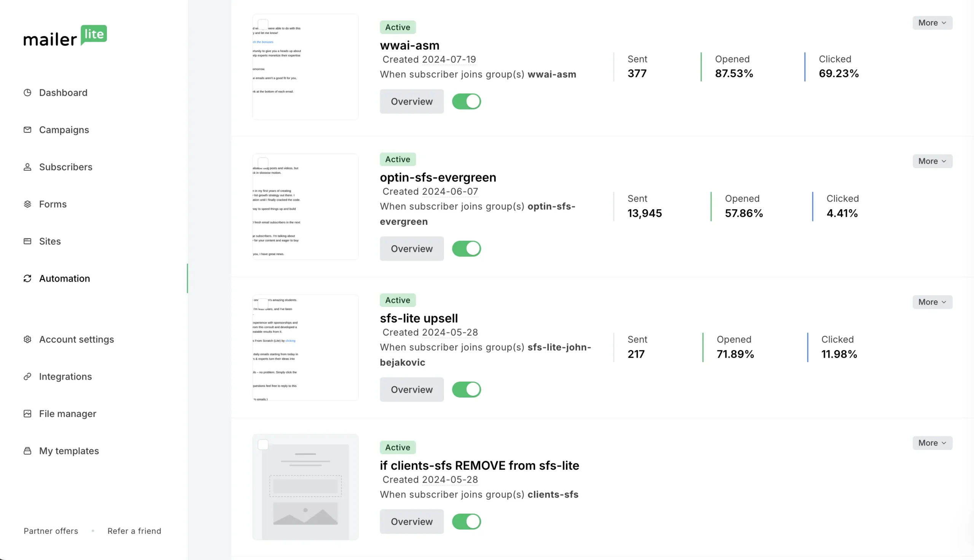
Task: Click the Active badge above wwai-asm
Action: coord(398,27)
